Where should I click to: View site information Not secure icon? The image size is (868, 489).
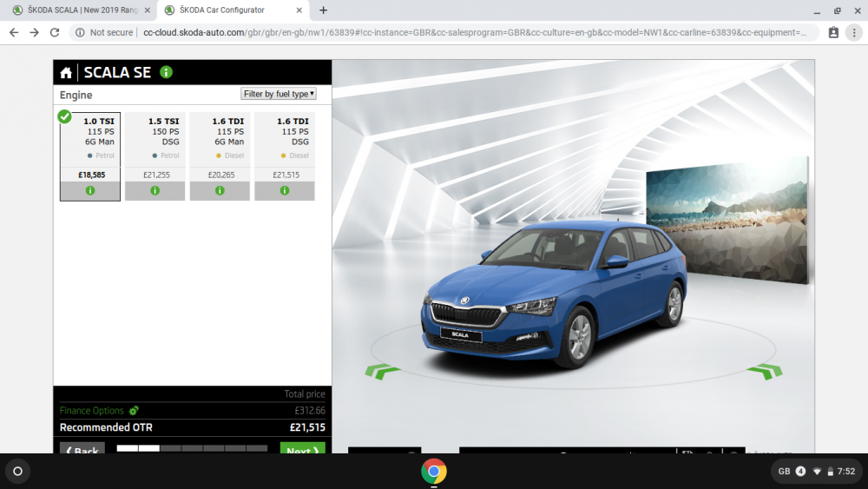pos(80,33)
